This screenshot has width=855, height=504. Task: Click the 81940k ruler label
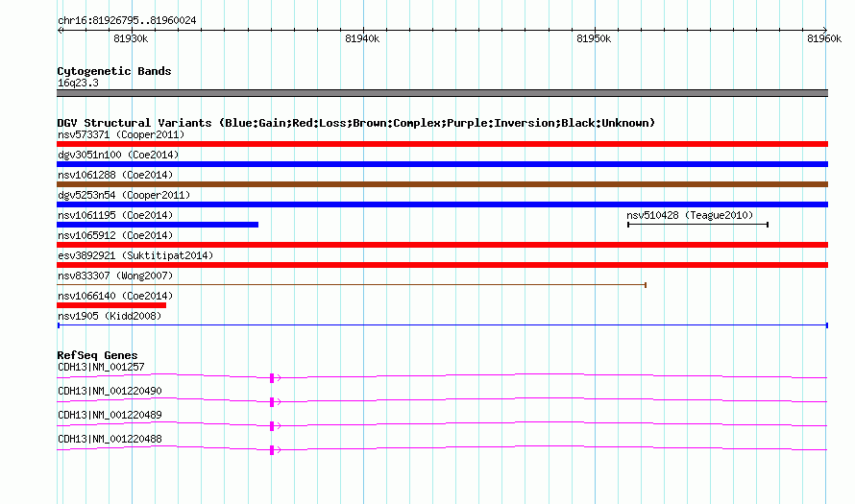[x=362, y=38]
